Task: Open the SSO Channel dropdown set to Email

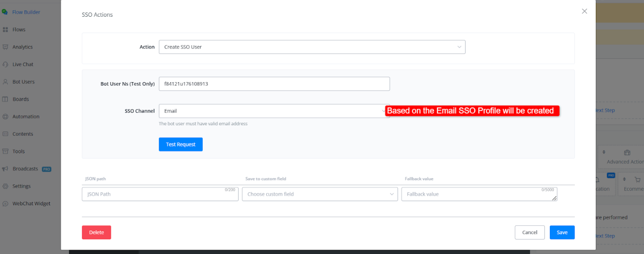Action: click(x=274, y=111)
